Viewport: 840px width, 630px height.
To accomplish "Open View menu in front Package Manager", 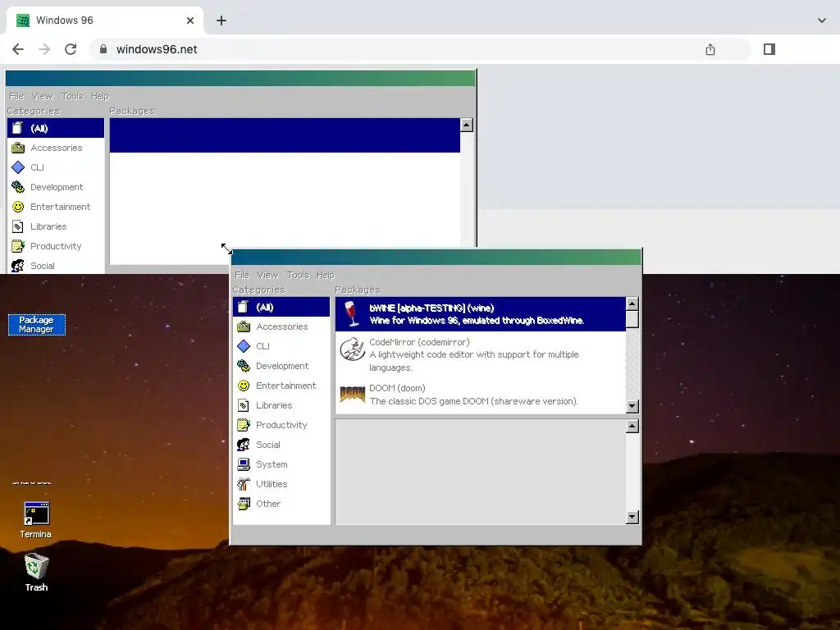I will pyautogui.click(x=268, y=275).
